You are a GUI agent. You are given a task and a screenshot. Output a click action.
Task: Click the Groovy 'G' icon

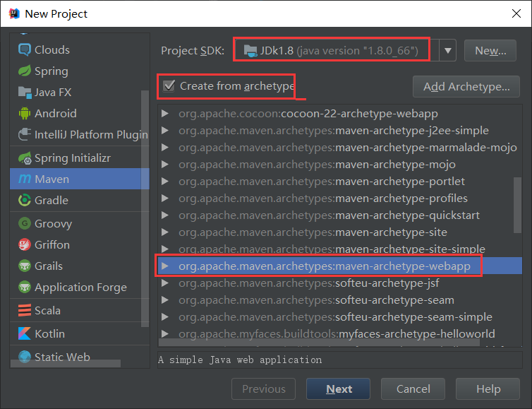click(25, 223)
